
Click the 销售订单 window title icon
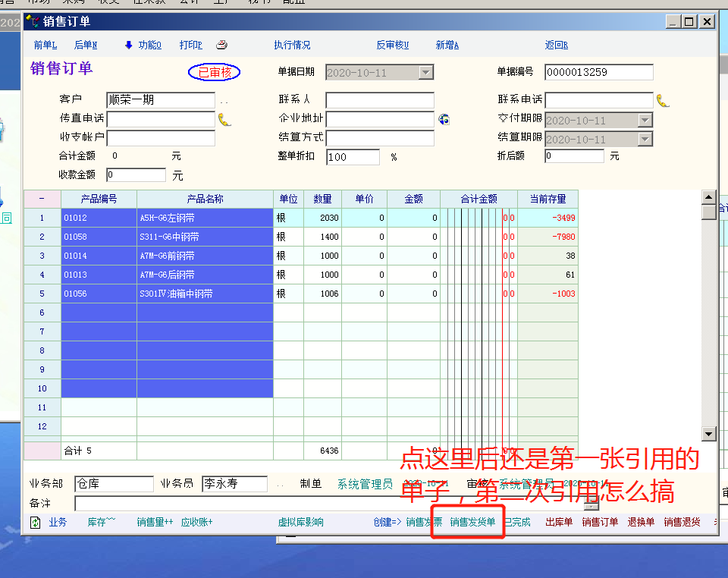33,22
